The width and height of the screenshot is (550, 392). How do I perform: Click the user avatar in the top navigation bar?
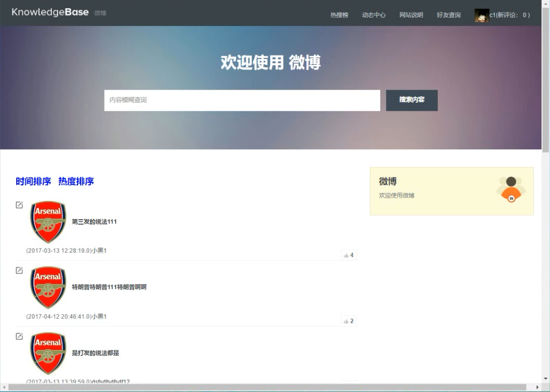(x=481, y=15)
